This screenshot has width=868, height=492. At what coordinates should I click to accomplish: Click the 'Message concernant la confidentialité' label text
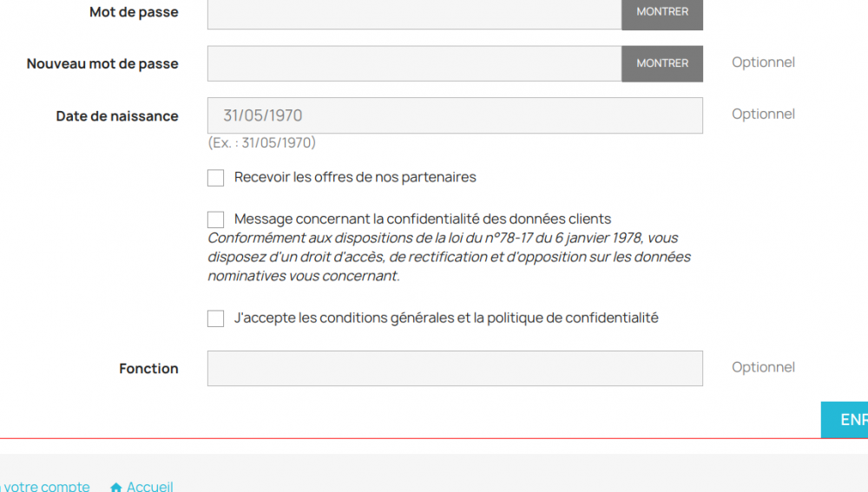(x=423, y=219)
